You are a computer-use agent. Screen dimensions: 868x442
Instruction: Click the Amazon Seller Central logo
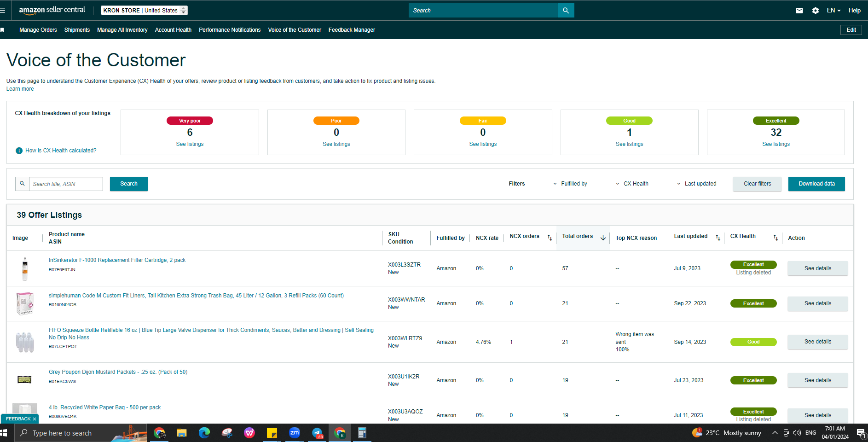coord(52,10)
